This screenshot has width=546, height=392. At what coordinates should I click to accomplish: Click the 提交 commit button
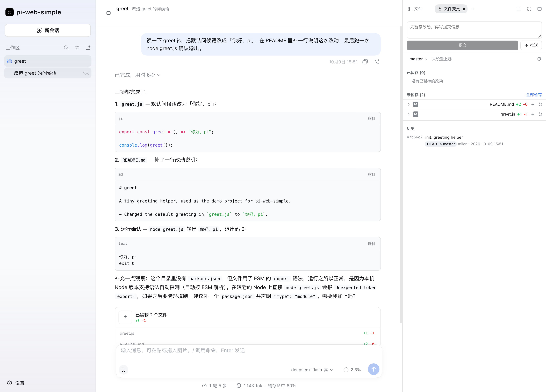[x=462, y=45]
